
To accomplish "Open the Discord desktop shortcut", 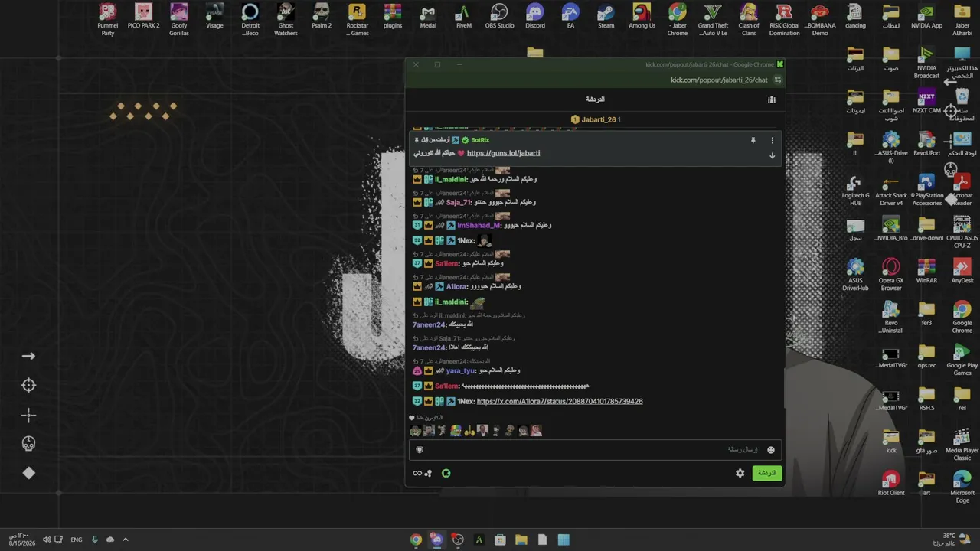I will 534,17.
